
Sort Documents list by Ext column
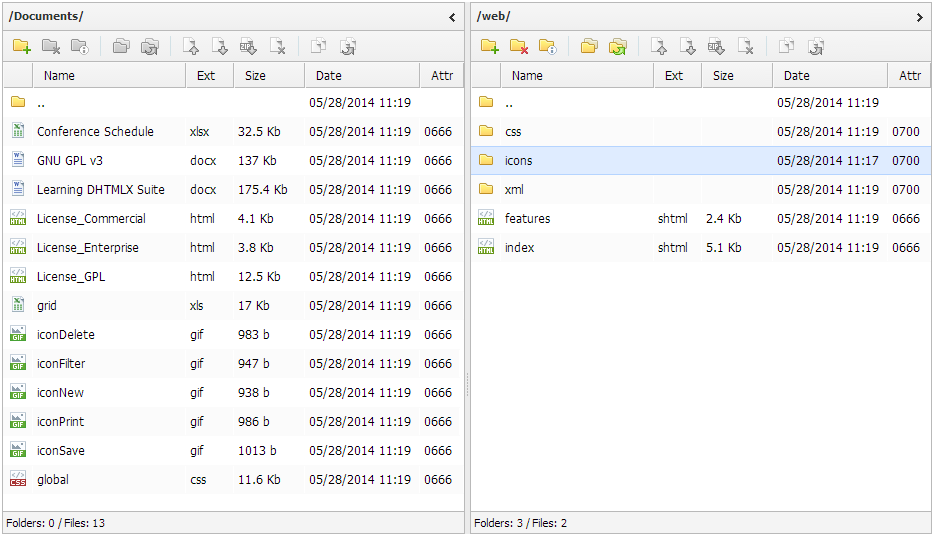pyautogui.click(x=210, y=76)
